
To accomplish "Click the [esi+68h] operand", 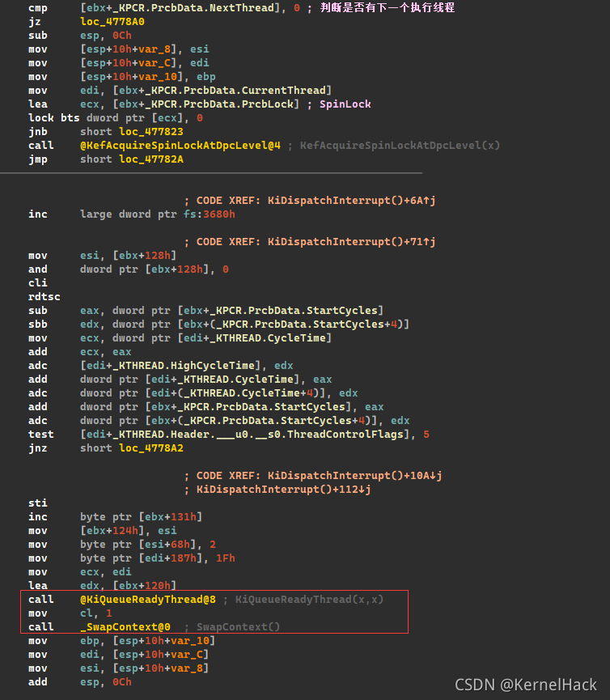I will tap(167, 544).
